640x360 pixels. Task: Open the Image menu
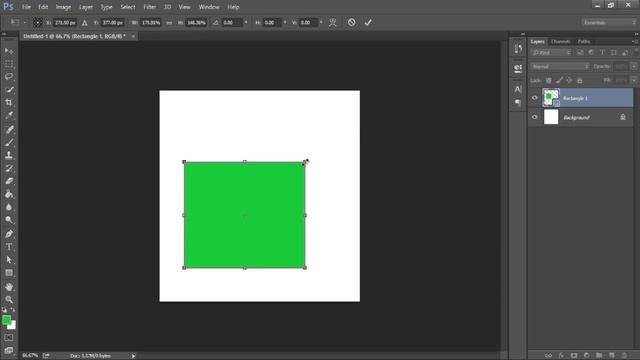[63, 7]
